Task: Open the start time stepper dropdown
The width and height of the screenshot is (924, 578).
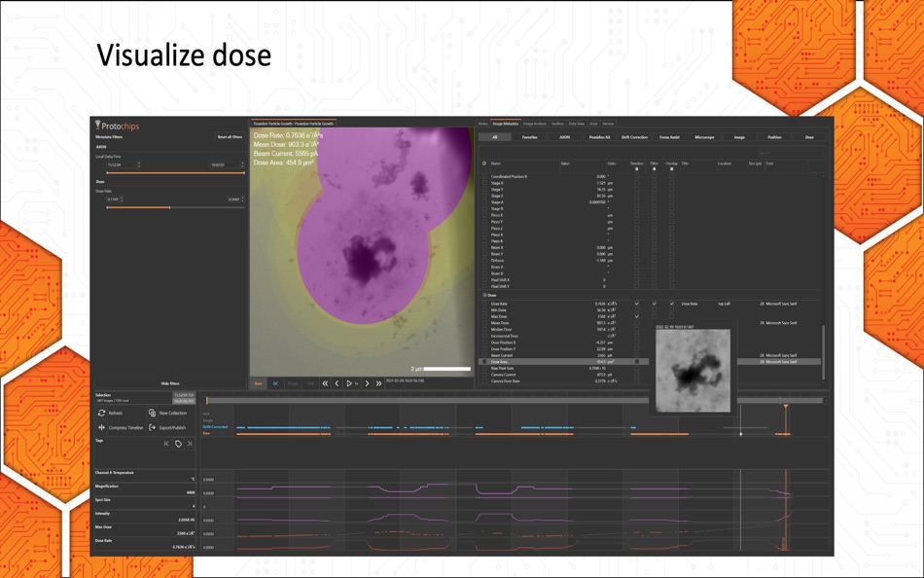Action: coord(139,164)
